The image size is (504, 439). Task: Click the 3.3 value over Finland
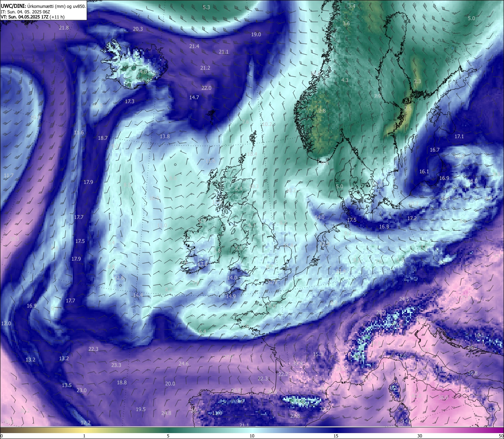click(x=417, y=82)
